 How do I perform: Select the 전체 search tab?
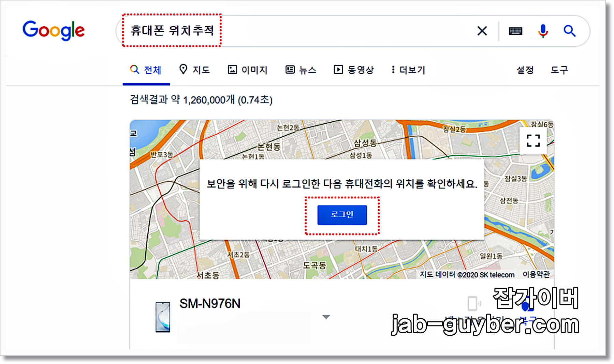point(146,70)
